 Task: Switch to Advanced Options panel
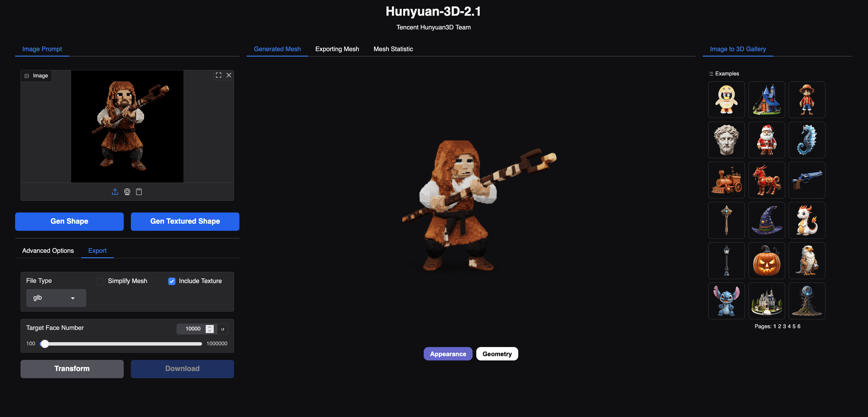pyautogui.click(x=47, y=250)
